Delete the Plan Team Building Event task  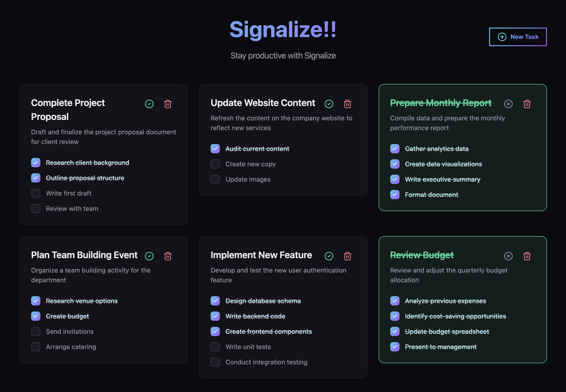pyautogui.click(x=168, y=256)
